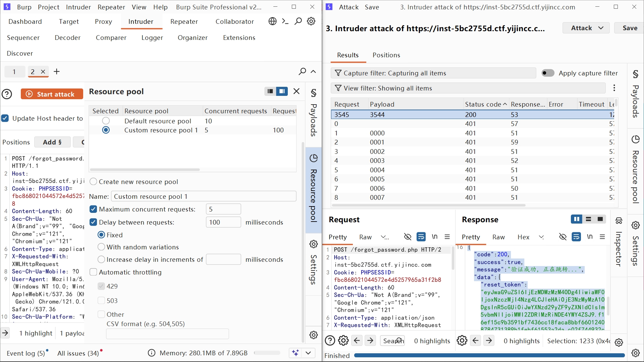This screenshot has width=644, height=362.
Task: Toggle hide non-printable characters in Response
Action: [x=563, y=237]
